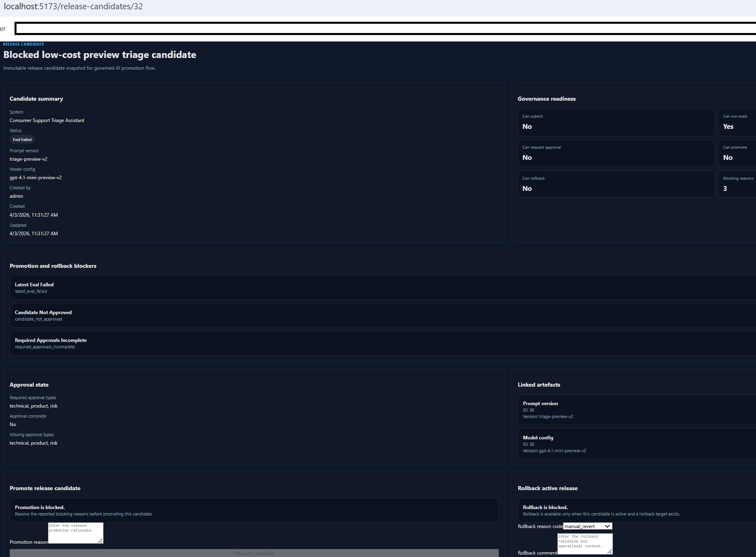Click the Approval state heading
Viewport: 756px width, 557px height.
click(29, 385)
